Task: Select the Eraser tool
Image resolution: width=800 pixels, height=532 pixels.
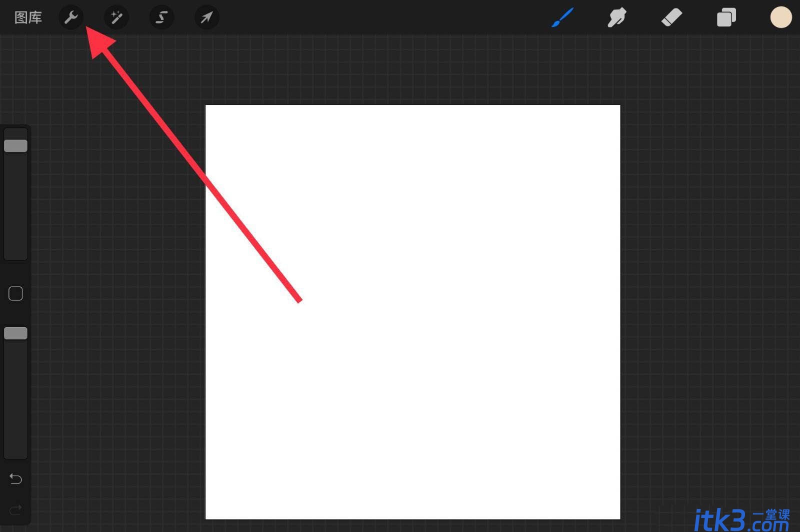Action: 671,18
